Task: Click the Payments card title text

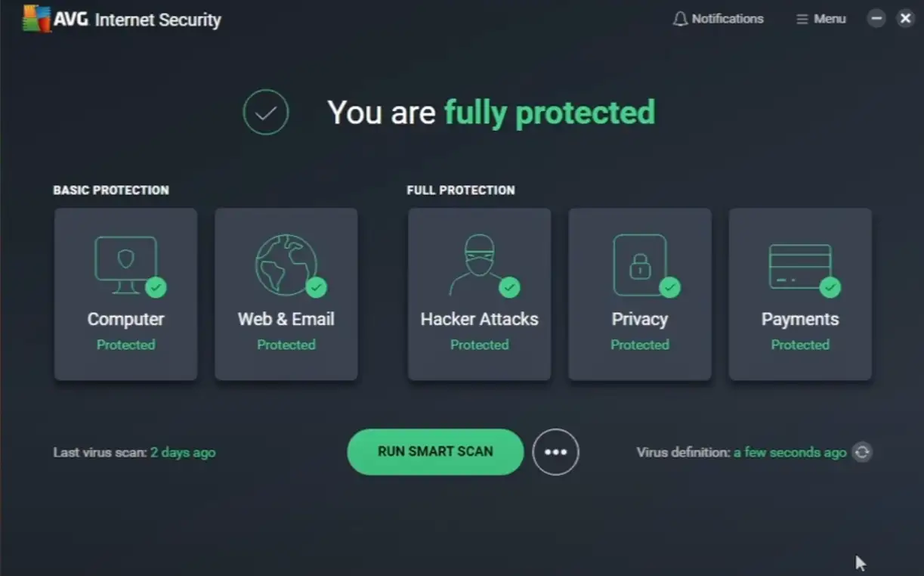Action: (800, 319)
